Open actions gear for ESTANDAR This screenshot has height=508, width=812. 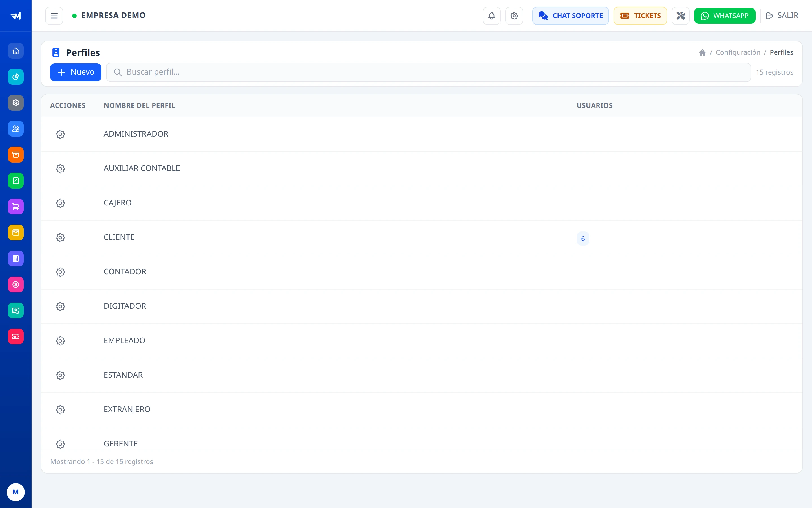tap(60, 375)
